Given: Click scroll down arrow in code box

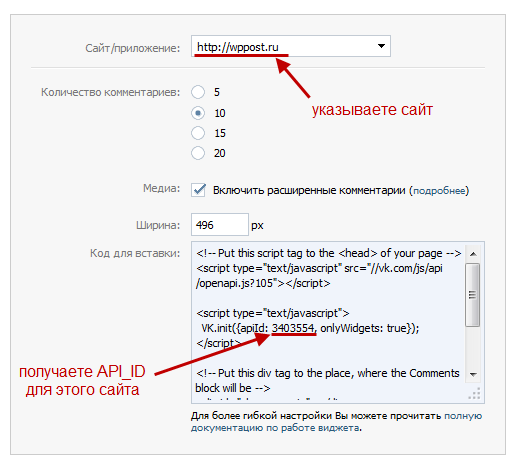Looking at the screenshot, I should point(473,374).
